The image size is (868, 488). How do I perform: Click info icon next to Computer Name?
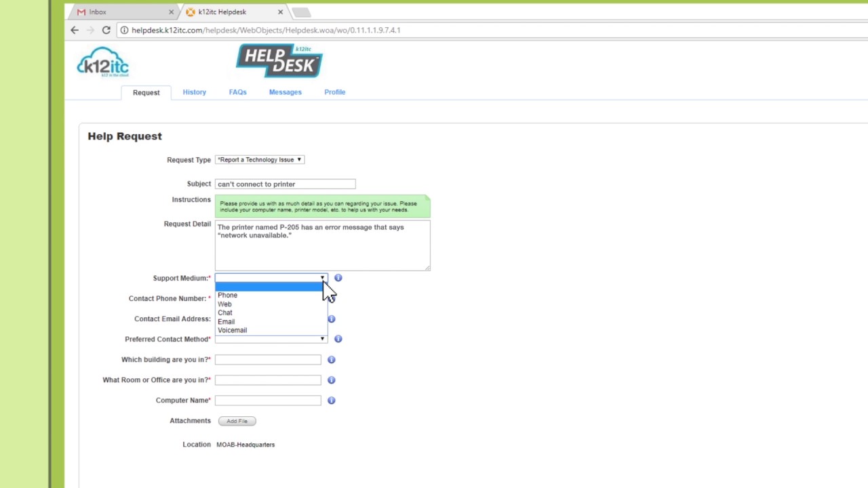pos(331,401)
